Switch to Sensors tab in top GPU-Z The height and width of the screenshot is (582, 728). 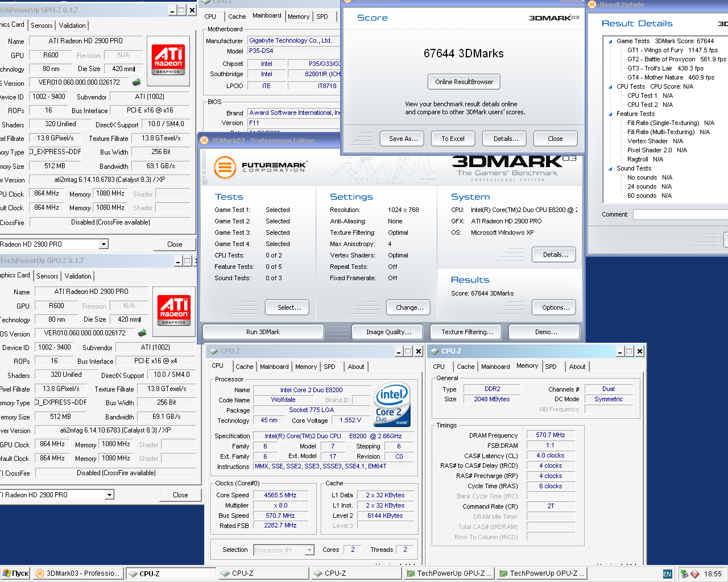42,26
